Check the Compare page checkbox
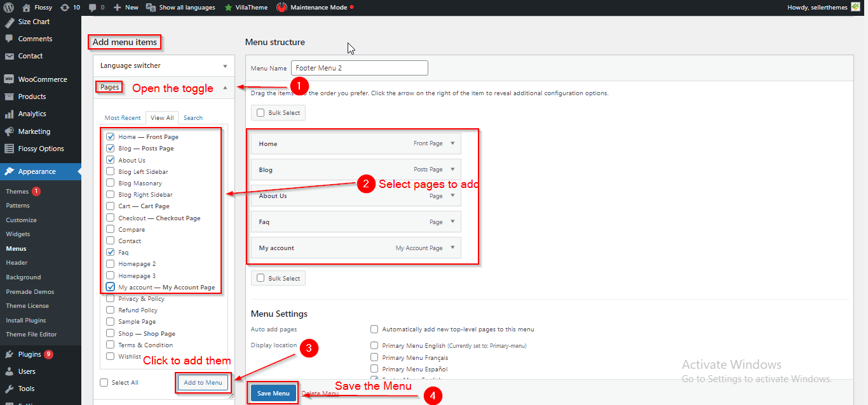Image resolution: width=868 pixels, height=405 pixels. tap(111, 229)
